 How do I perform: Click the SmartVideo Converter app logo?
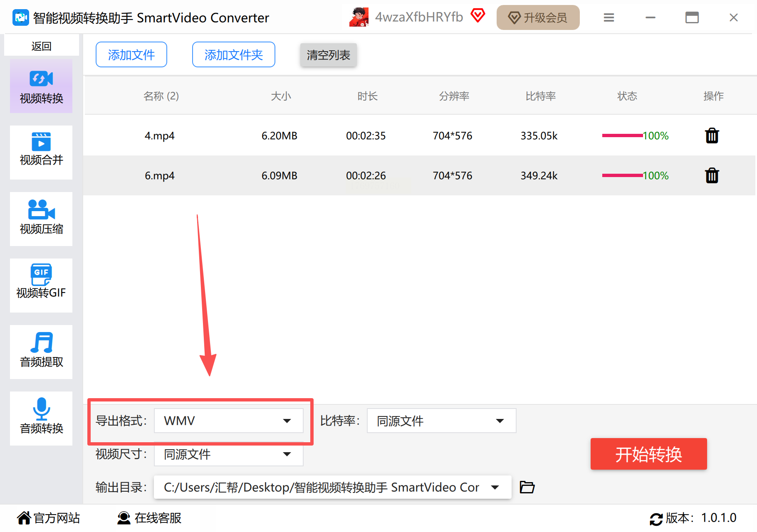point(20,17)
